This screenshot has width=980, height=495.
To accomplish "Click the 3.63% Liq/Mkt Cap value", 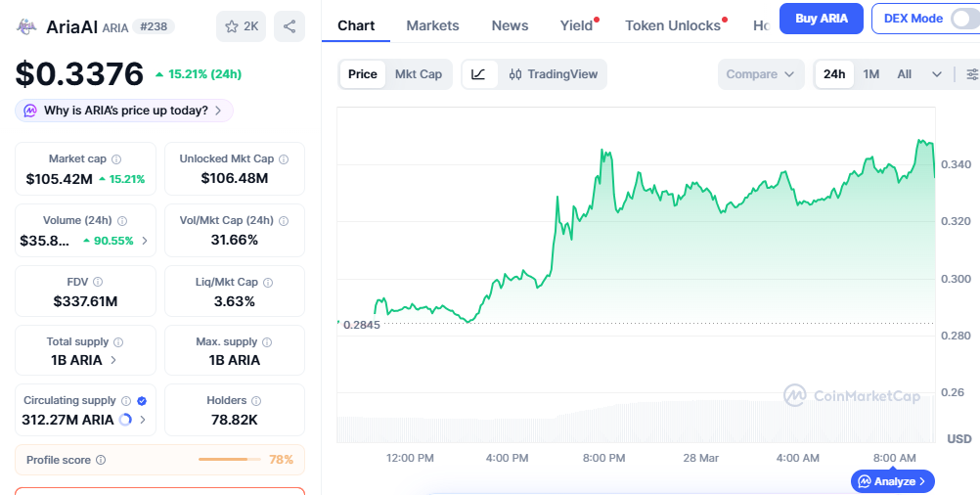I will [235, 302].
